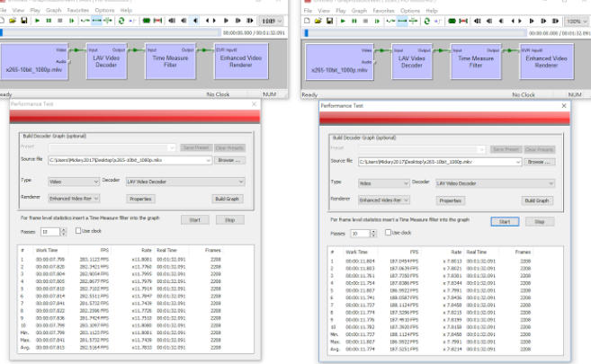The image size is (591, 364).
Task: Open the View menu in right window
Action: click(x=324, y=11)
